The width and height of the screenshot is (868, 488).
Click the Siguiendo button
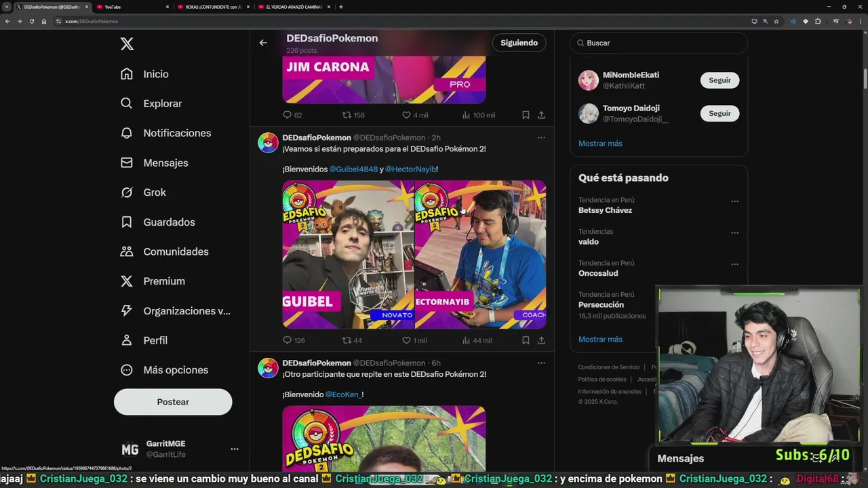(519, 43)
